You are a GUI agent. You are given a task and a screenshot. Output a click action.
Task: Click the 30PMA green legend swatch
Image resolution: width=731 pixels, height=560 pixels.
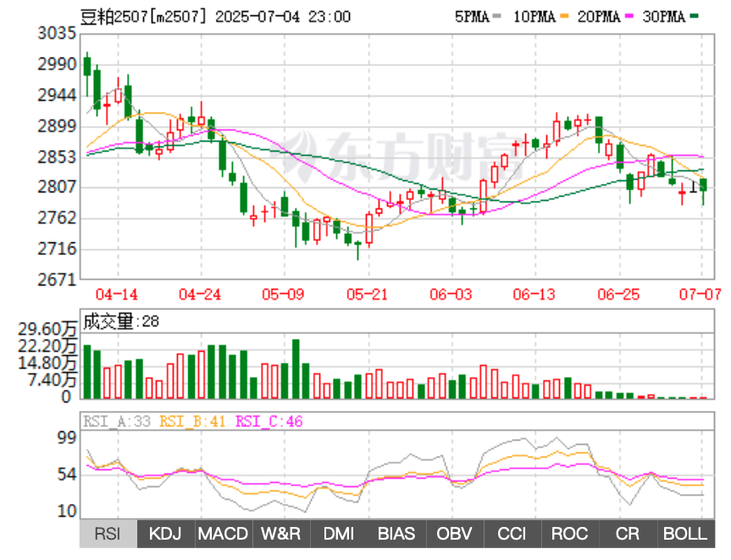tap(695, 16)
